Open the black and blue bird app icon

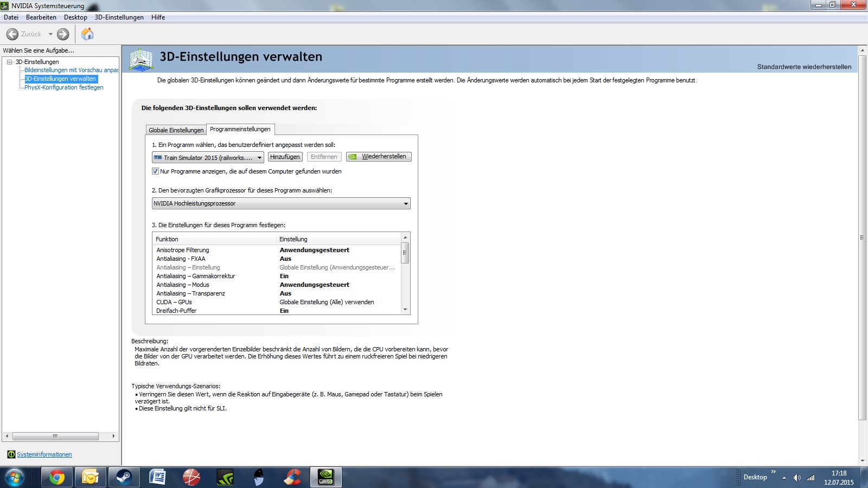(259, 477)
